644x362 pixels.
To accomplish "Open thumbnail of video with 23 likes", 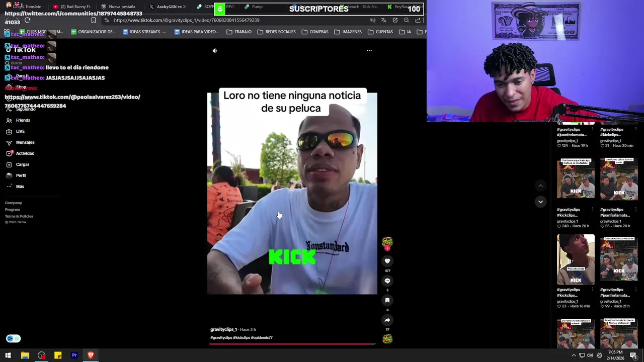I will [x=576, y=259].
